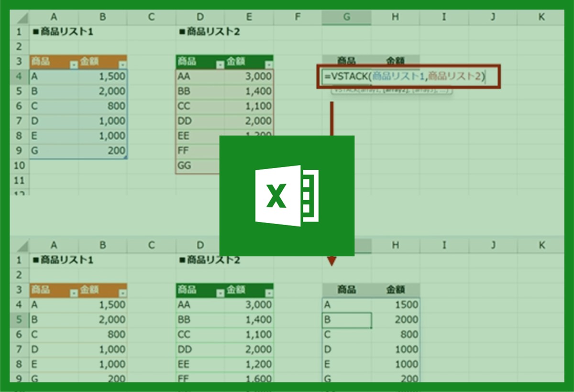Screen dimensions: 574x392
Task: Expand 商品 filter in bottom 商品リスト1 table
Action: pyautogui.click(x=73, y=293)
